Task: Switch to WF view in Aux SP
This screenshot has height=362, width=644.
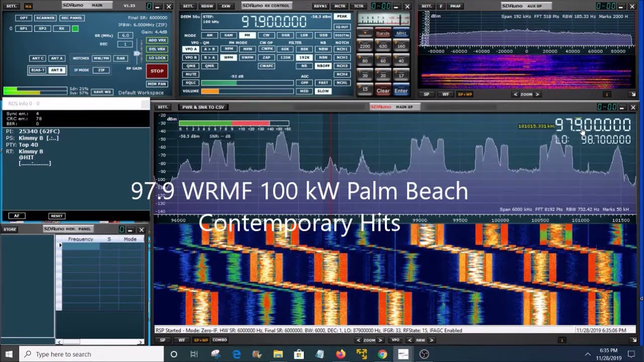Action: (446, 94)
